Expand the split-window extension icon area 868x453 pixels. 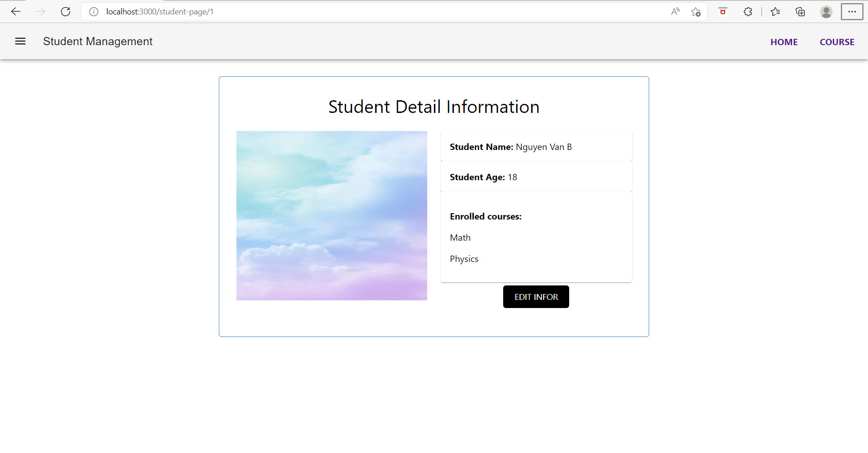point(748,12)
